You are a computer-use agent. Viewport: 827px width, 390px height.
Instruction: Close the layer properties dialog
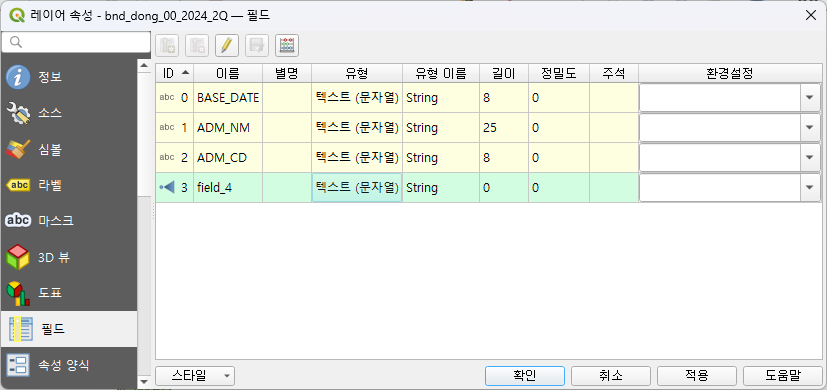point(811,16)
